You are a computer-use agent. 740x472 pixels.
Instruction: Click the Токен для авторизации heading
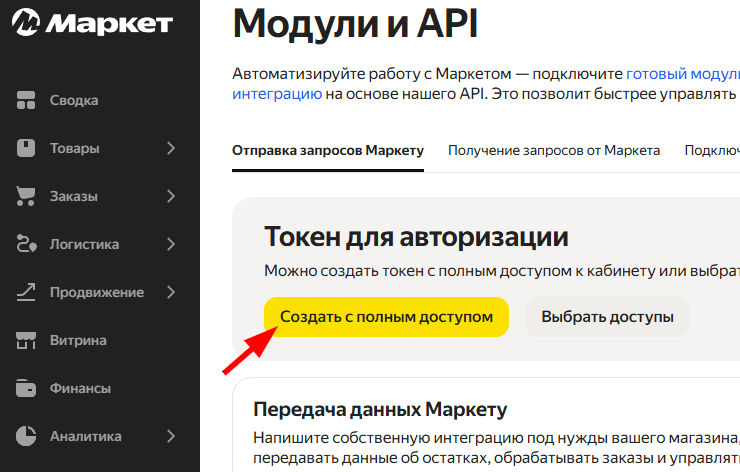click(x=416, y=237)
